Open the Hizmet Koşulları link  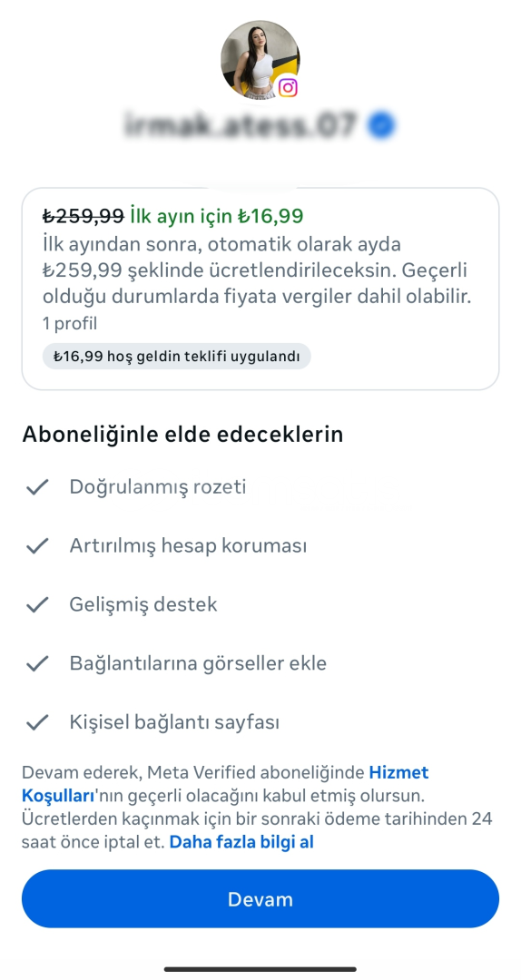(x=225, y=784)
